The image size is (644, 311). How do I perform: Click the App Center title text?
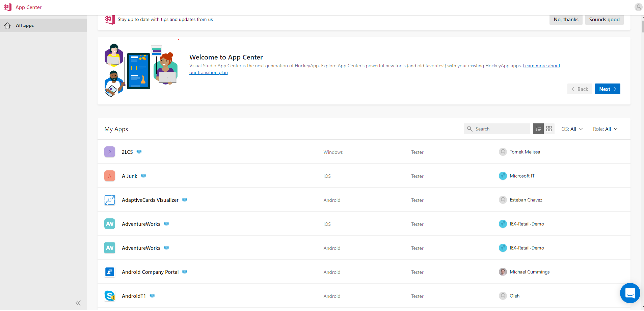pyautogui.click(x=28, y=7)
